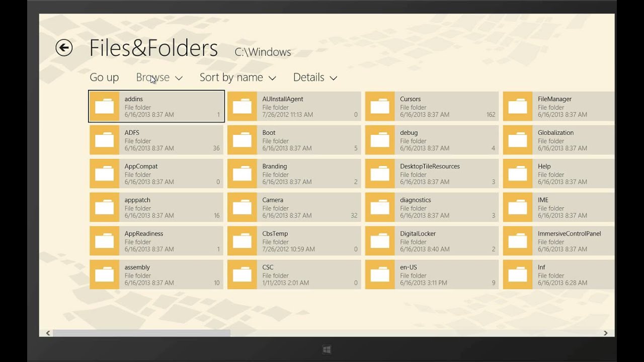Open the CbsTemp folder icon

(243, 241)
